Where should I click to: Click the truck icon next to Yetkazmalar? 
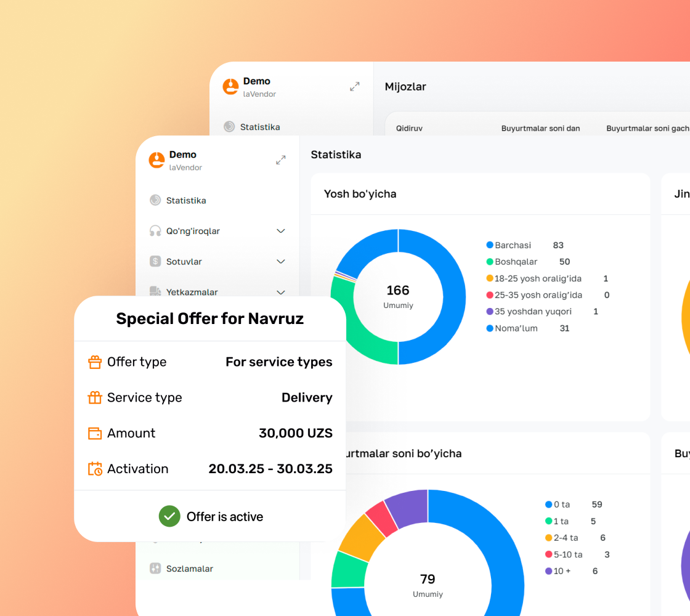click(155, 291)
